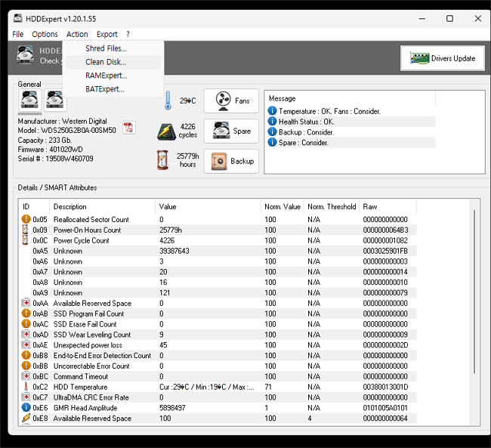Select the 0xA5 Unknown row

tap(218, 251)
